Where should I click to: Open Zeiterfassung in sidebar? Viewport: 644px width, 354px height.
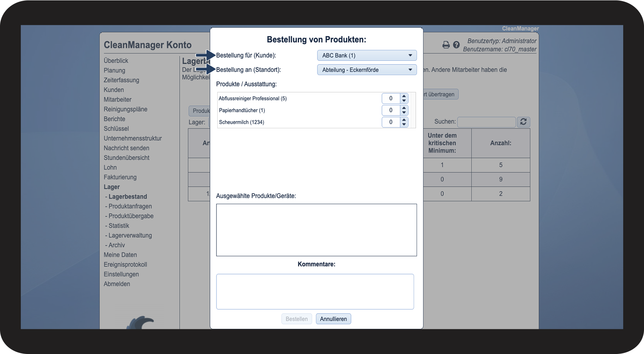(121, 80)
